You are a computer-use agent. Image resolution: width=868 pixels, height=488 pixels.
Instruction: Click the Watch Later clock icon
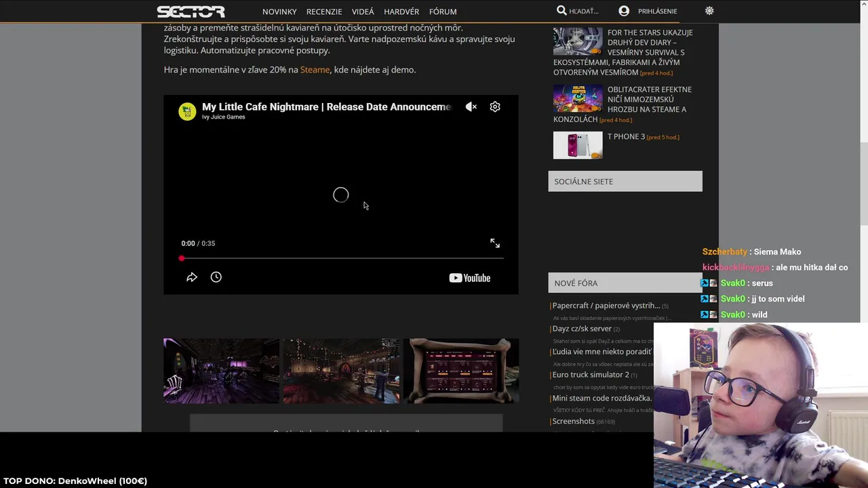(x=216, y=277)
